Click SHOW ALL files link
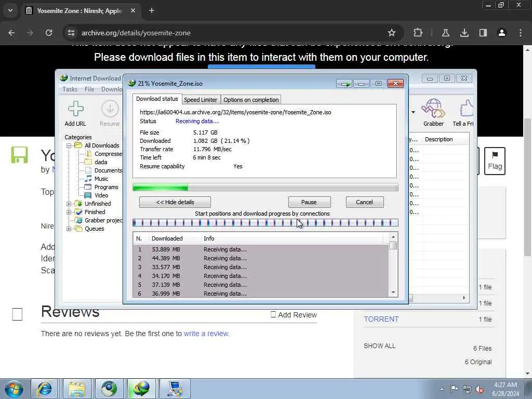Screen dimensions: 532x399 [x=379, y=345]
